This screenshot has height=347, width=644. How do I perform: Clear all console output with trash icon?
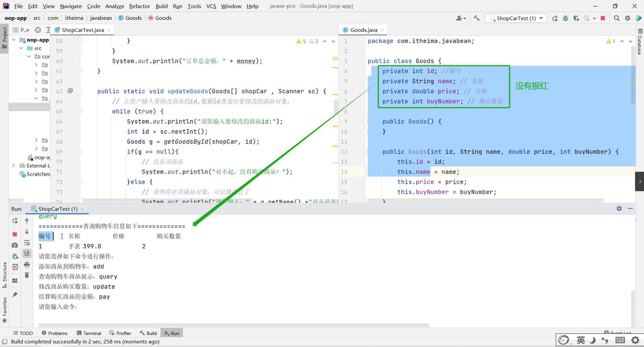(x=27, y=275)
